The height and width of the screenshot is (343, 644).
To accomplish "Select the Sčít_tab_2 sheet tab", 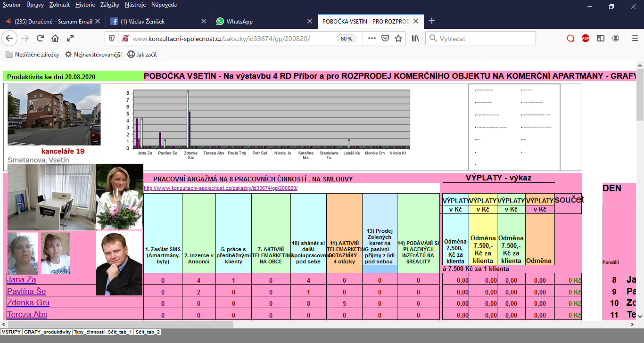I will pos(148,332).
